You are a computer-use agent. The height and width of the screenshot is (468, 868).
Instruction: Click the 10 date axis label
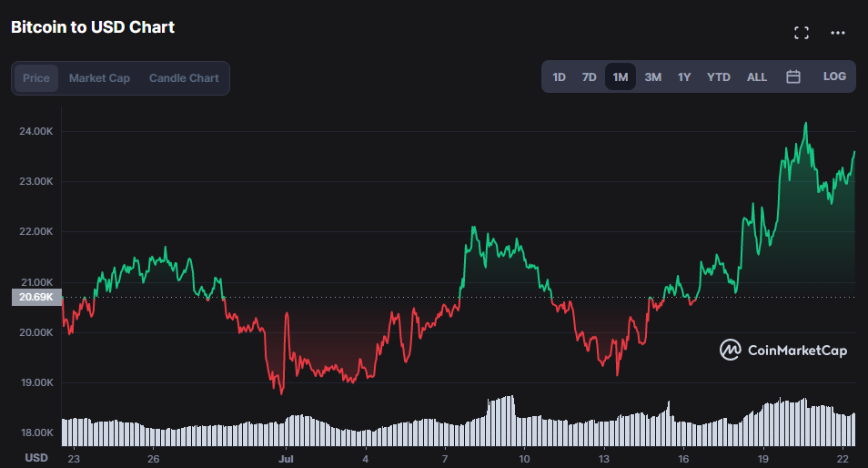(x=524, y=459)
